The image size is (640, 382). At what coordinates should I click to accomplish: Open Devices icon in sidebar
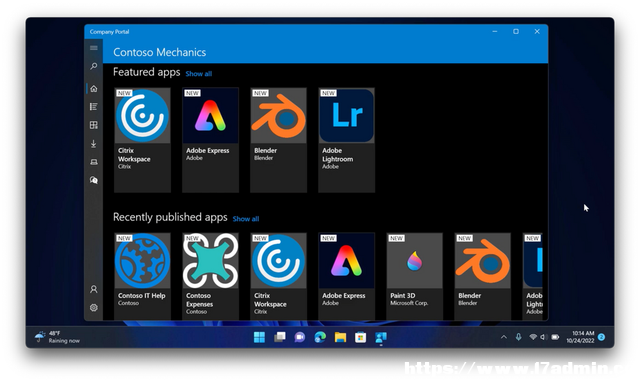(93, 162)
